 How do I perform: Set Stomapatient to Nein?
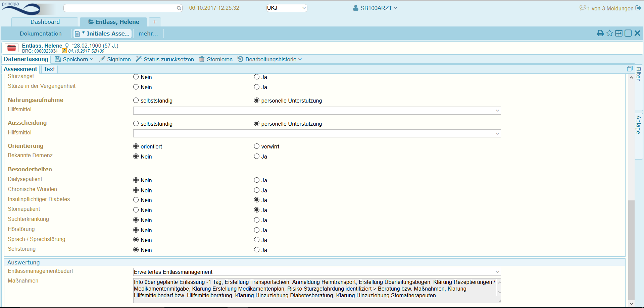pyautogui.click(x=136, y=210)
